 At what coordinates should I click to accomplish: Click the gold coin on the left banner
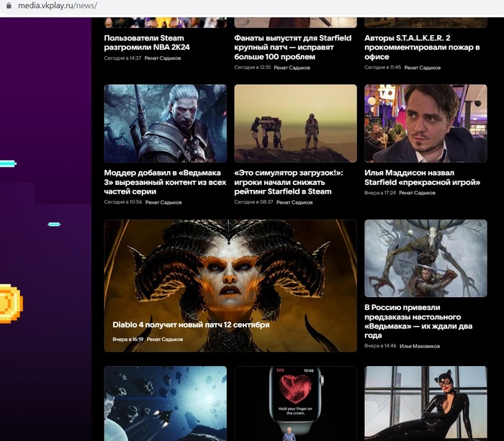[9, 304]
